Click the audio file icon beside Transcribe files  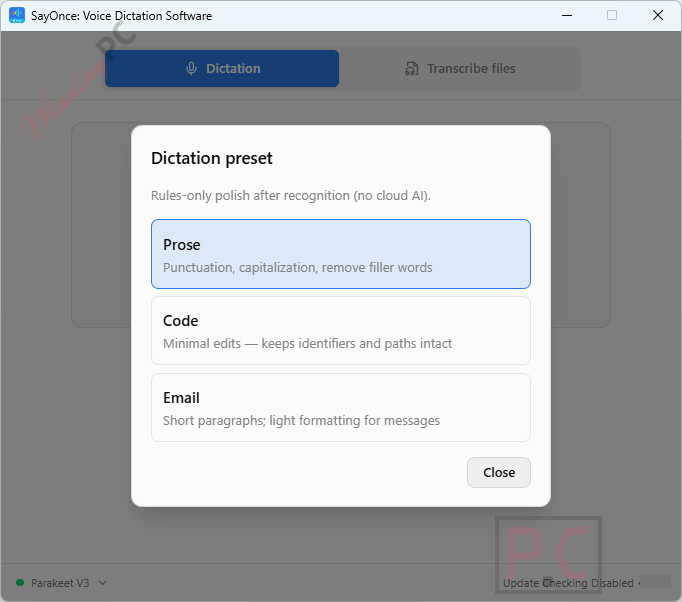coord(411,69)
